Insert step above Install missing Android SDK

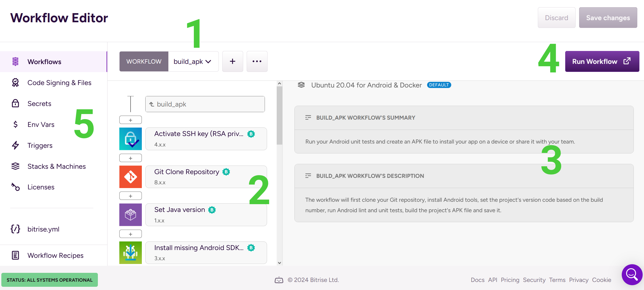coord(131,234)
